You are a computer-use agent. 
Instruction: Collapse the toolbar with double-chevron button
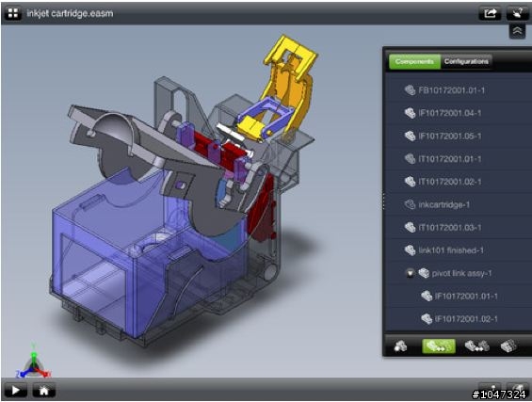pyautogui.click(x=517, y=32)
